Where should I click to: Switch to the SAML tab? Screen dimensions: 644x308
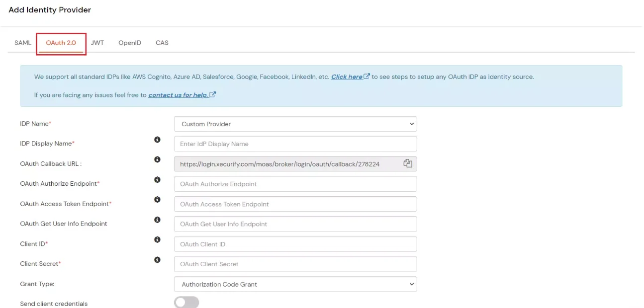[22, 43]
